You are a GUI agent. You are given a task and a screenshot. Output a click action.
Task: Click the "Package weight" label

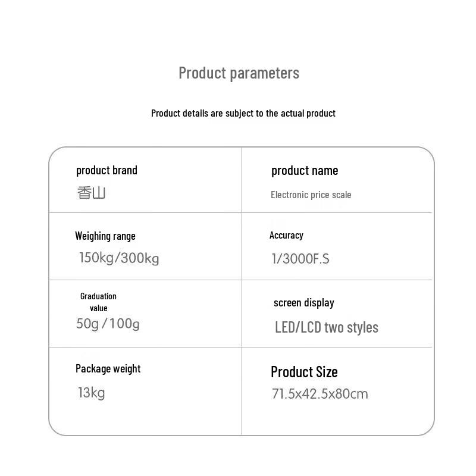coord(108,368)
